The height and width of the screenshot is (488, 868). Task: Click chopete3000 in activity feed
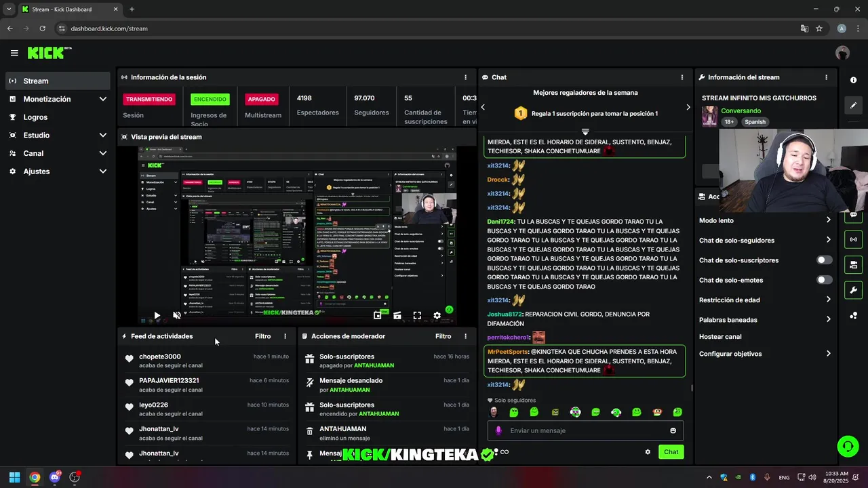tap(160, 357)
